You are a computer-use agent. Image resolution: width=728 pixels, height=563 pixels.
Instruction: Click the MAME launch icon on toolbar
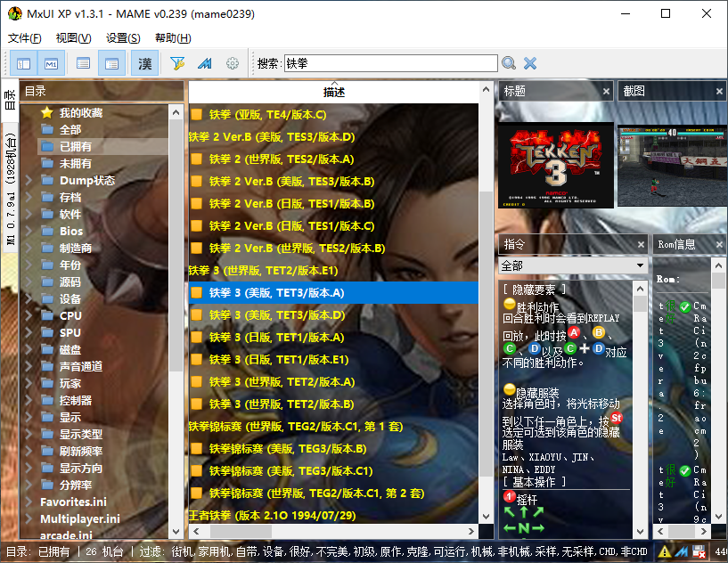[x=203, y=63]
